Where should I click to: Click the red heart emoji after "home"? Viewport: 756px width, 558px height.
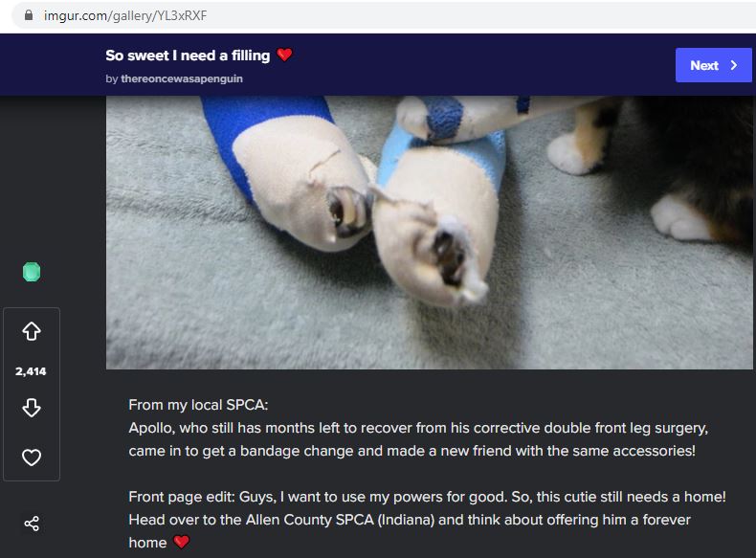181,542
